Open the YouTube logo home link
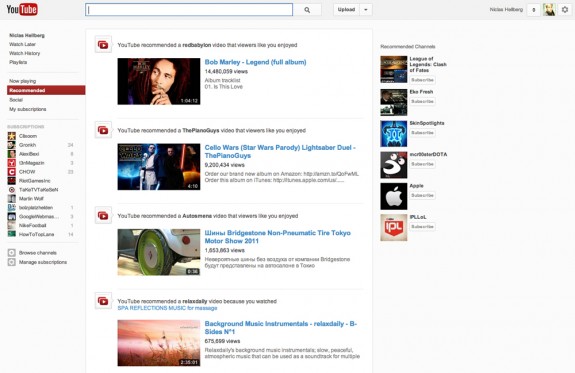Viewport: 575px width, 373px height. [22, 9]
